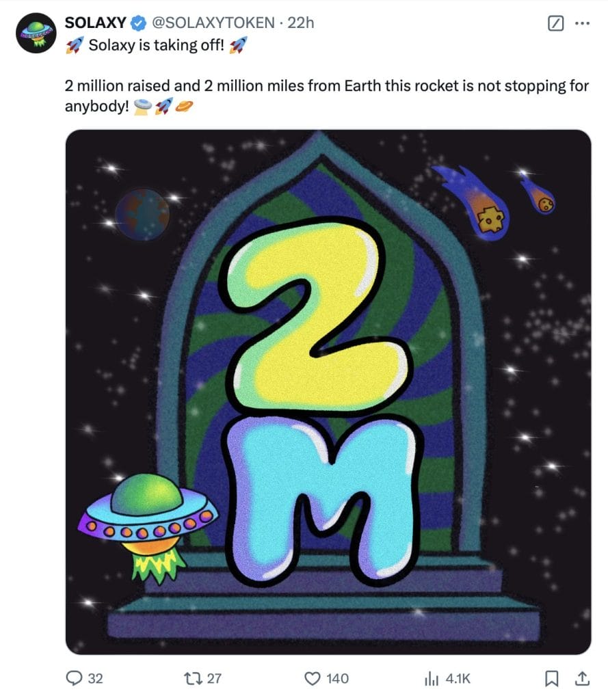Bookmark this Solaxy post
The width and height of the screenshot is (608, 700).
pos(551,678)
